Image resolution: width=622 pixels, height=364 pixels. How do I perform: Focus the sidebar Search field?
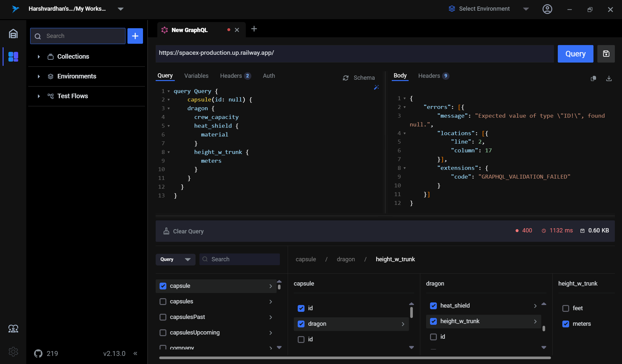click(x=78, y=36)
